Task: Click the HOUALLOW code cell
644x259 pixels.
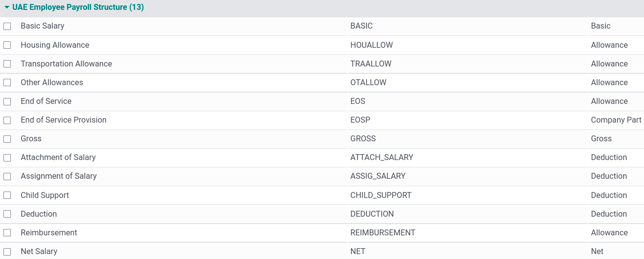Action: pyautogui.click(x=372, y=45)
